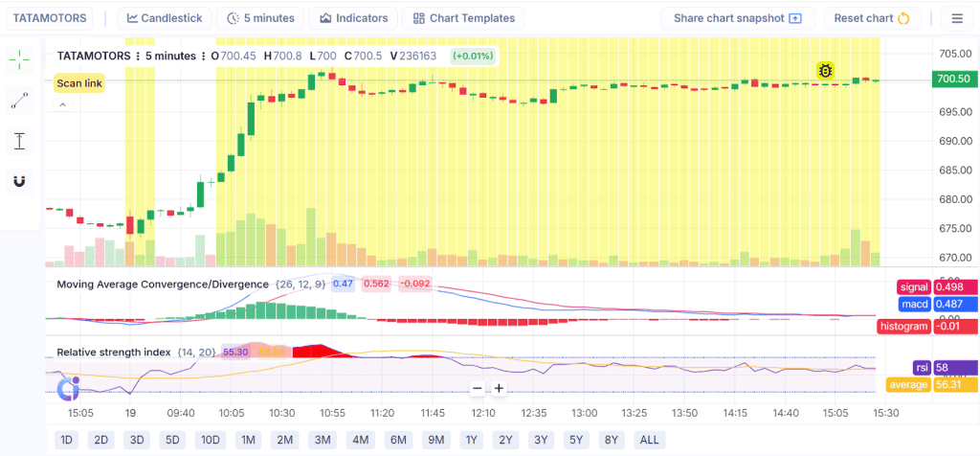
Task: Select the 6M range
Action: 398,440
